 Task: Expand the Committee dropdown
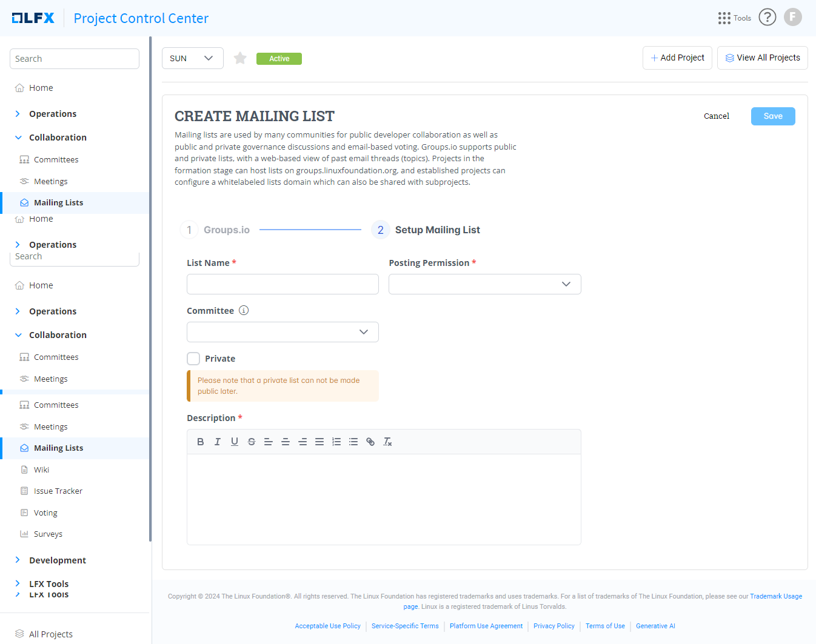point(283,332)
